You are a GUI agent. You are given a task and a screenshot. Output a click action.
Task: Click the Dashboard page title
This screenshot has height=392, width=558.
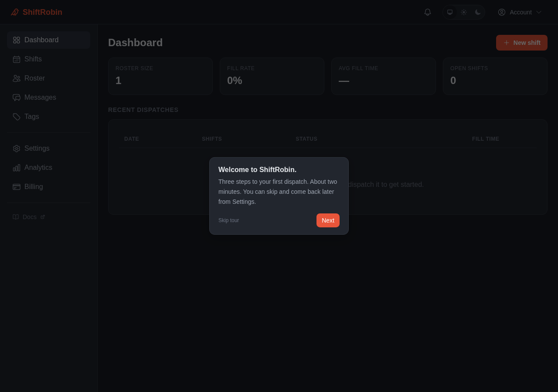pyautogui.click(x=135, y=43)
